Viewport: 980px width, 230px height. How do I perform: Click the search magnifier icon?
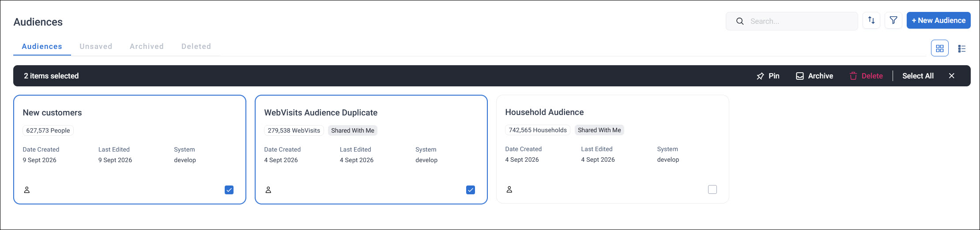[x=740, y=21]
